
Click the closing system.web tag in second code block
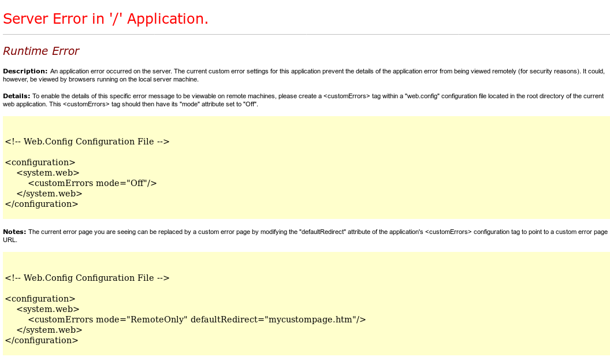tap(49, 330)
